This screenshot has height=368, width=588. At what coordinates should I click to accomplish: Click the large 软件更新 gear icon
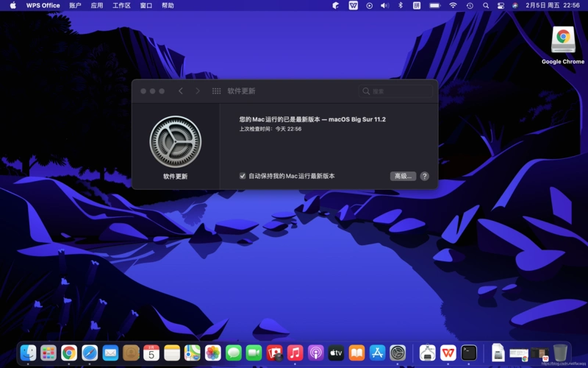click(x=176, y=141)
